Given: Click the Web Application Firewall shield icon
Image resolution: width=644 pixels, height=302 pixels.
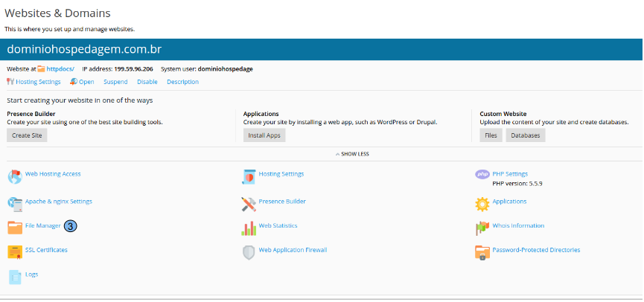Looking at the screenshot, I should tap(249, 252).
